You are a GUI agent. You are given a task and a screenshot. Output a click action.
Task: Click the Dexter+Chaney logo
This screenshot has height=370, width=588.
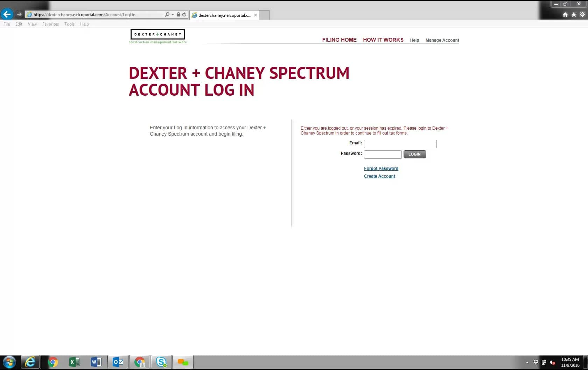click(x=157, y=36)
